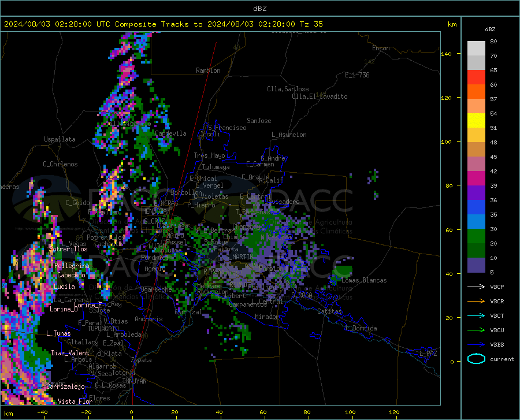Click the Tres_Mayo map label
520x420 pixels.
(209, 155)
